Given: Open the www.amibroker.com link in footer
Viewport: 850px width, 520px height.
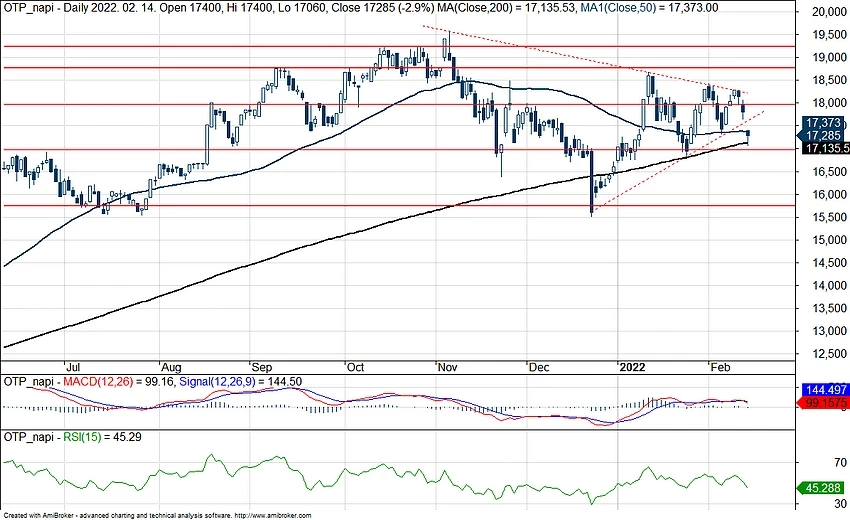Looking at the screenshot, I should (274, 516).
